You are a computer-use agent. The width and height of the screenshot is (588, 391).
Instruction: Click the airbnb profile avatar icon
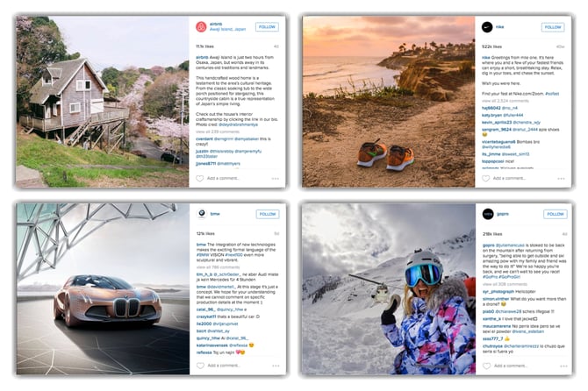pyautogui.click(x=201, y=27)
